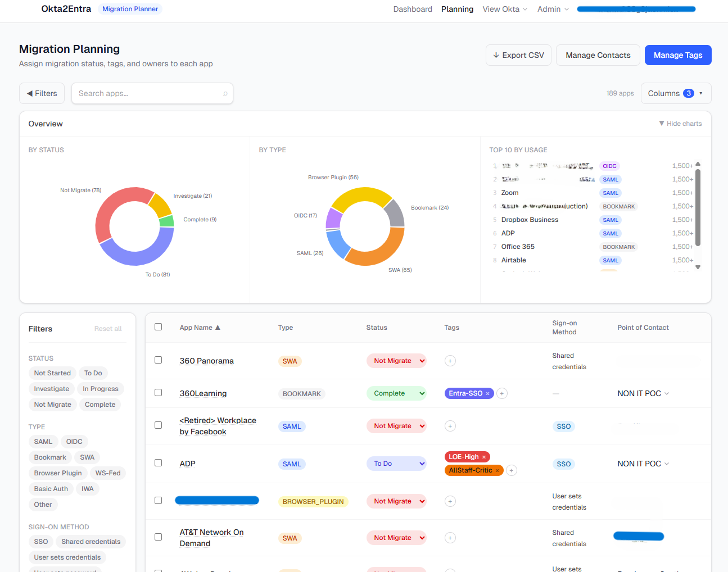The width and height of the screenshot is (728, 572).
Task: Open the Planning nav item
Action: point(457,9)
